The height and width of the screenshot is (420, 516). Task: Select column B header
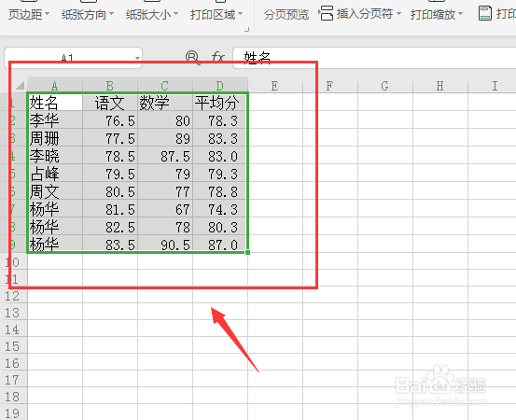pos(110,86)
